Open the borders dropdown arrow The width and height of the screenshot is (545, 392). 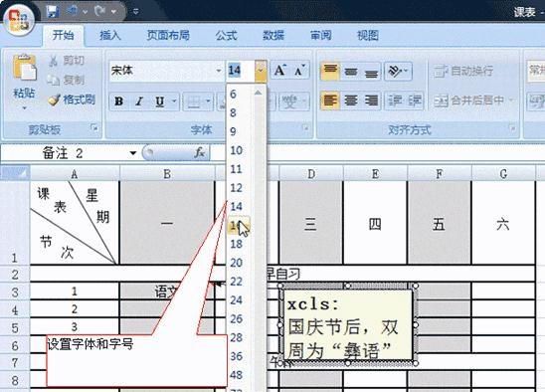(x=208, y=101)
